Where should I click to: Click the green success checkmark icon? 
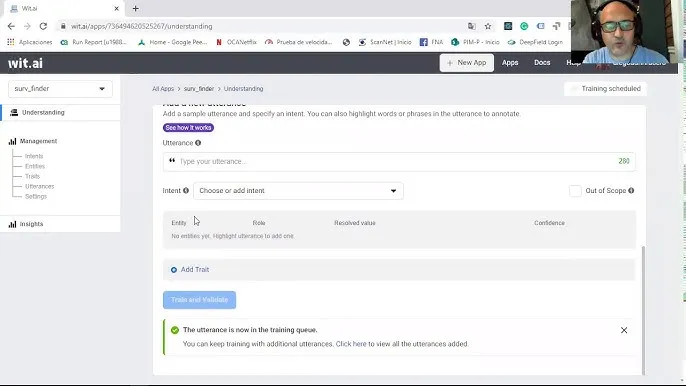[175, 330]
